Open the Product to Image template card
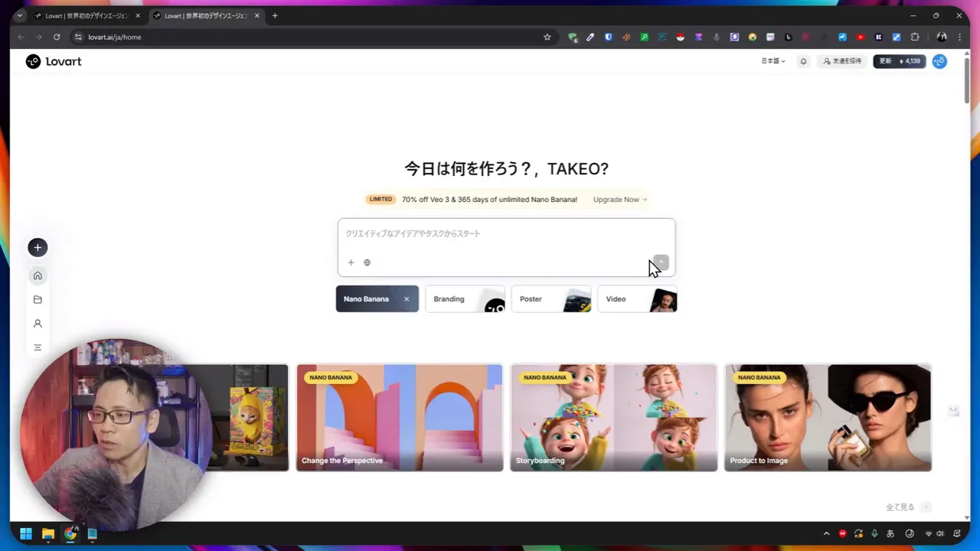 (x=828, y=418)
